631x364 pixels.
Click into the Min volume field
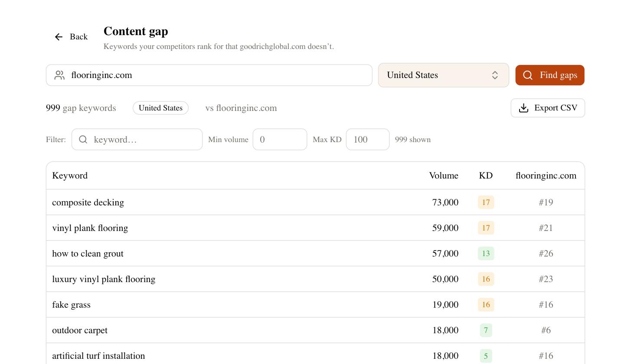pos(280,139)
